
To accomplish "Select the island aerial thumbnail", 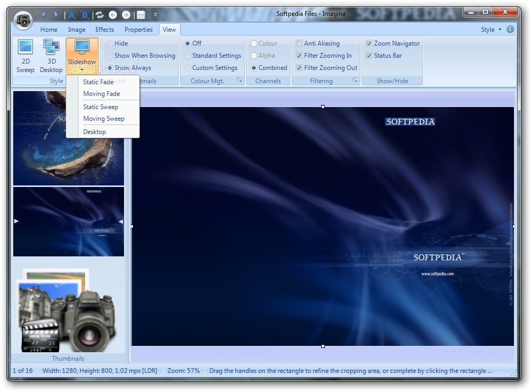I will click(68, 138).
